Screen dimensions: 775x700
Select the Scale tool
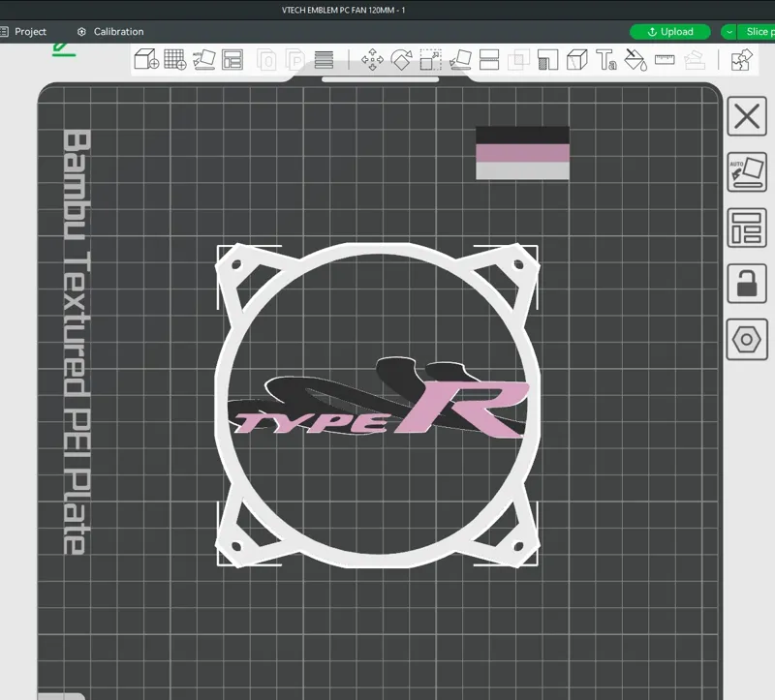(430, 60)
